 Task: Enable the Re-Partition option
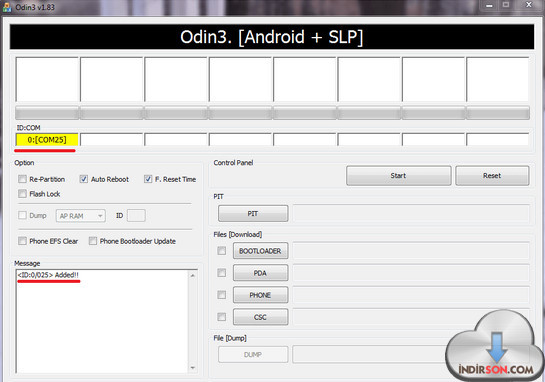pos(22,179)
